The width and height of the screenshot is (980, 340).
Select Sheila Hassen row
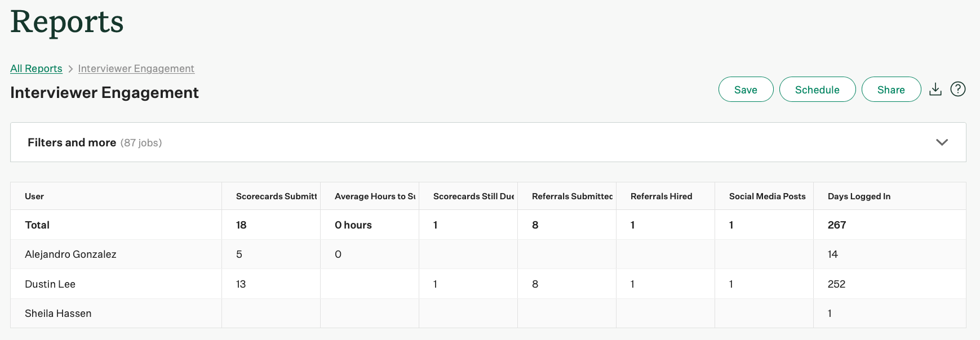pos(488,314)
